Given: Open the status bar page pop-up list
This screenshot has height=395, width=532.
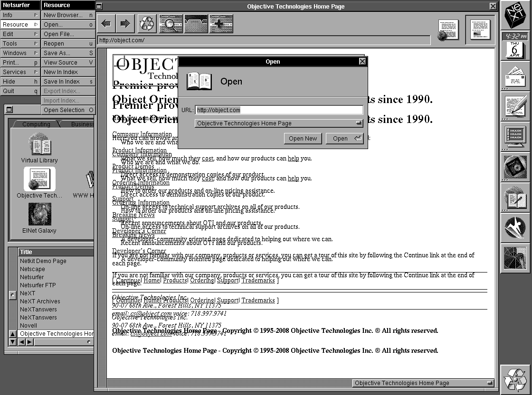Looking at the screenshot, I should [424, 383].
